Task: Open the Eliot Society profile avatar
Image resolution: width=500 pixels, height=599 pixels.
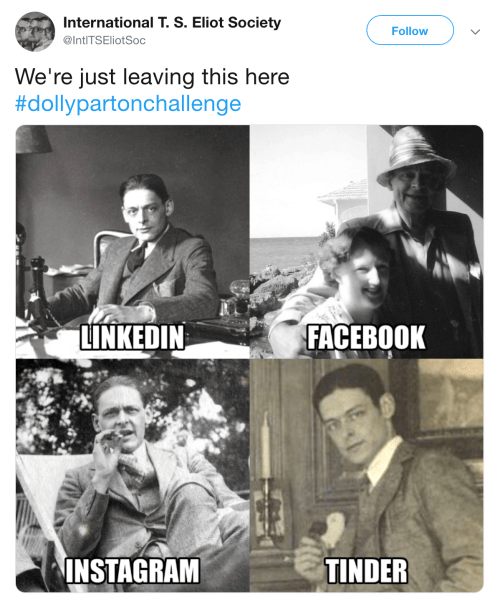Action: (x=35, y=31)
